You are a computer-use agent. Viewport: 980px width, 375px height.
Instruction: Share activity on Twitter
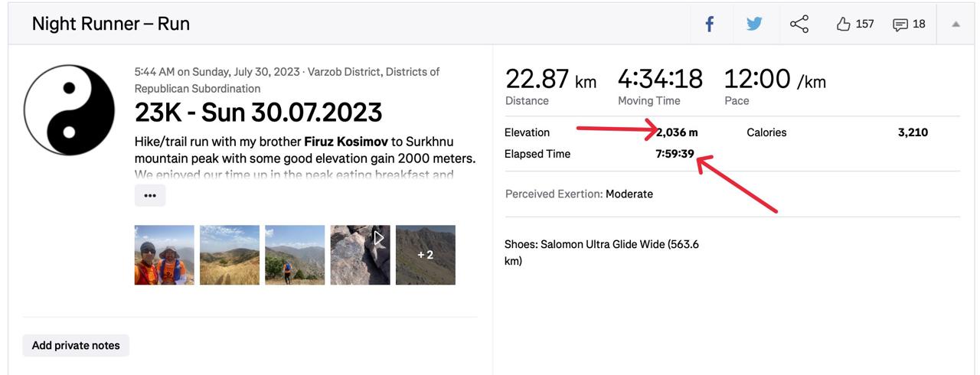tap(754, 24)
